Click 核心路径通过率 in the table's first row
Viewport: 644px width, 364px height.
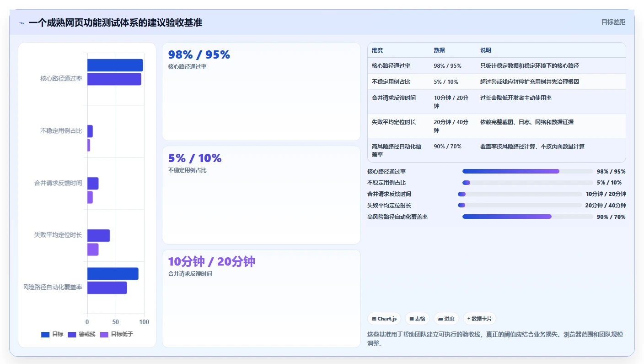coord(391,66)
